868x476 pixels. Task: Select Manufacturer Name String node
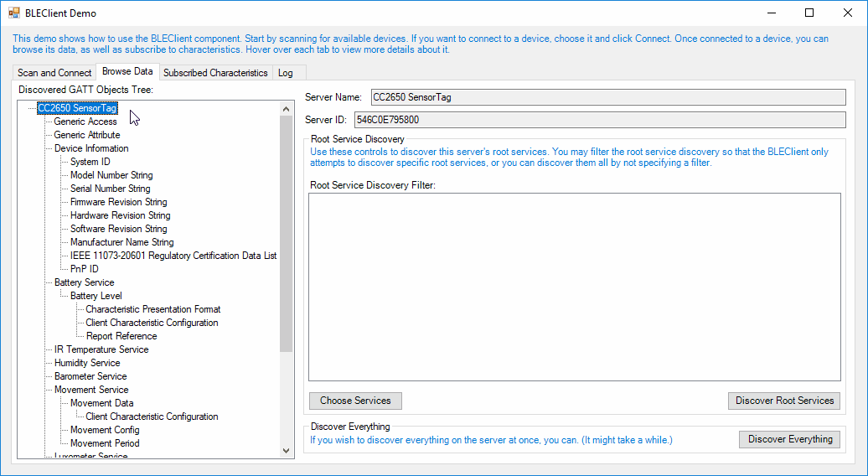(x=121, y=242)
